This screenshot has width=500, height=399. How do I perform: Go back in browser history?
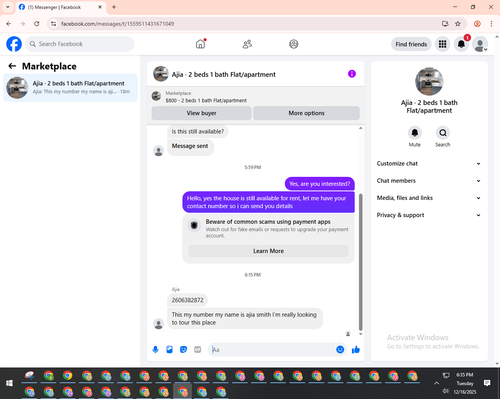[9, 24]
